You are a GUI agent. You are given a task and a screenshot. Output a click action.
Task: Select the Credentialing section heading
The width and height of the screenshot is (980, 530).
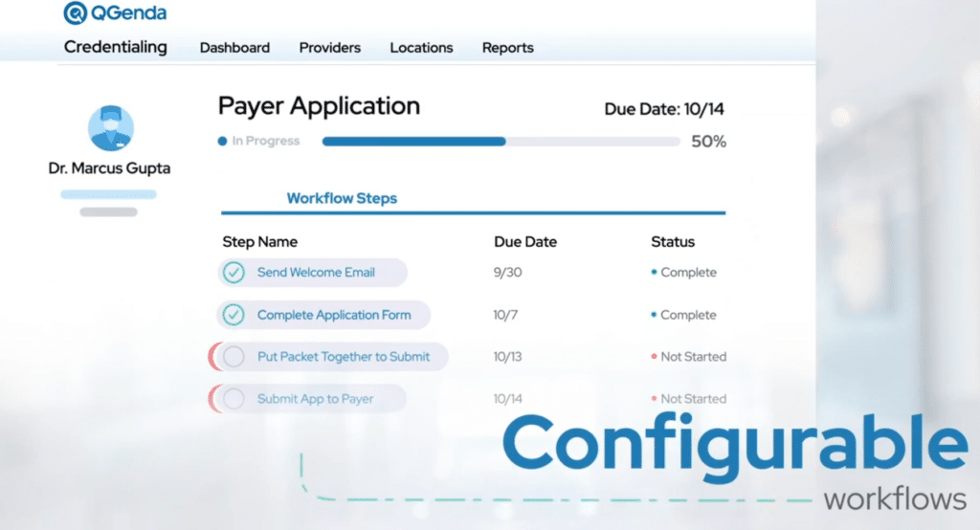[115, 47]
